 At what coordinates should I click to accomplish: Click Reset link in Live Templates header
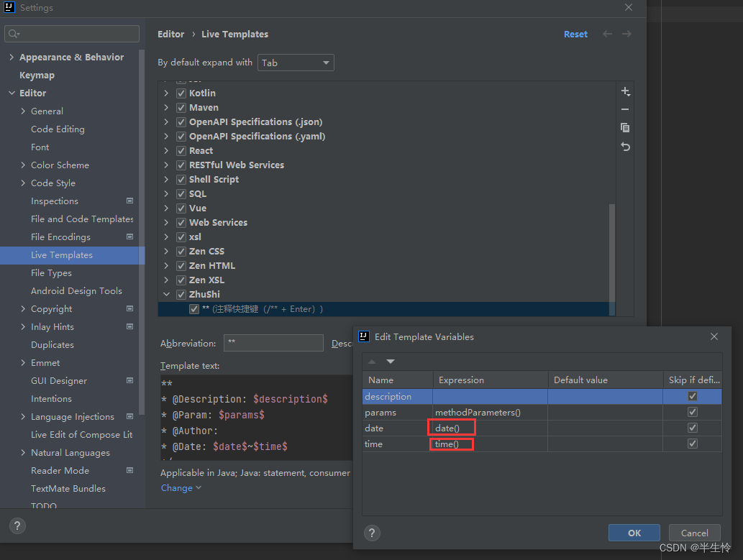[x=575, y=34]
